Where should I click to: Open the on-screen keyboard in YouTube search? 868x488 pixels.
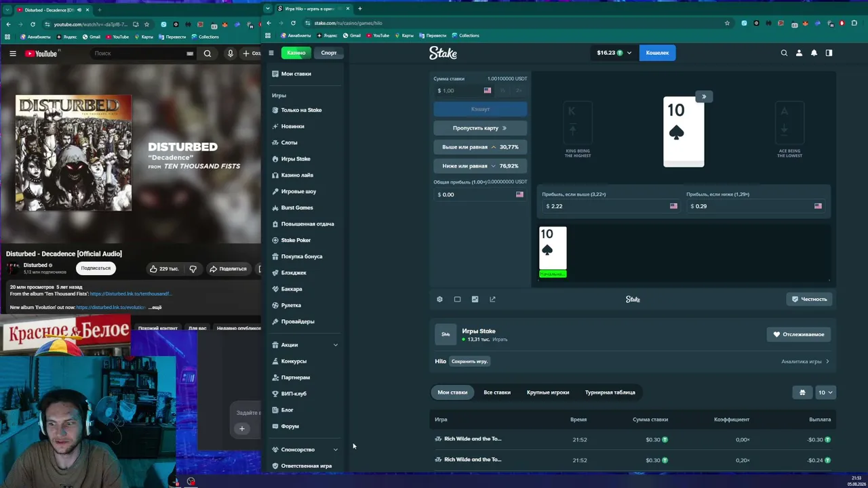click(190, 54)
